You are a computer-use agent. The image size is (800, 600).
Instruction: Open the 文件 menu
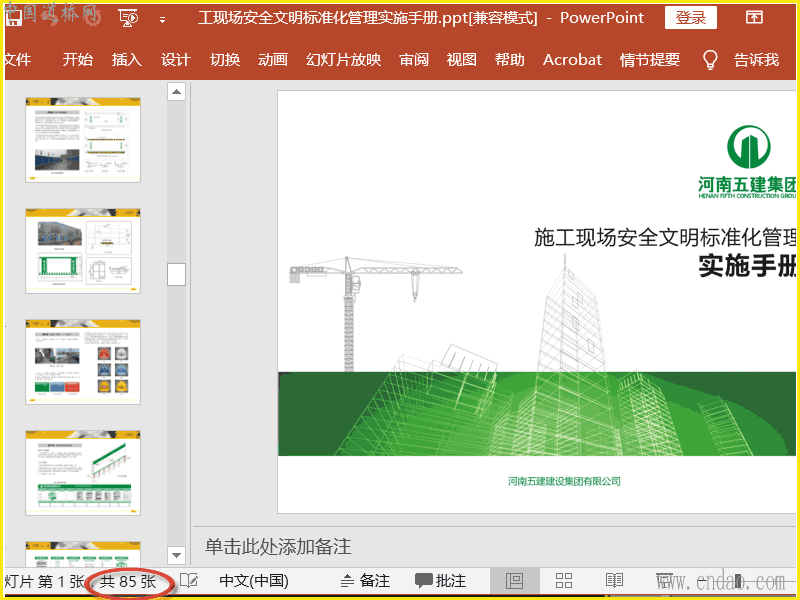coord(17,60)
